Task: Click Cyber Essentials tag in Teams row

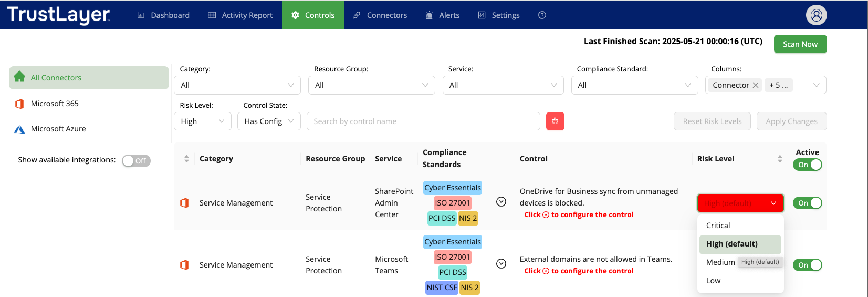Action: (453, 242)
